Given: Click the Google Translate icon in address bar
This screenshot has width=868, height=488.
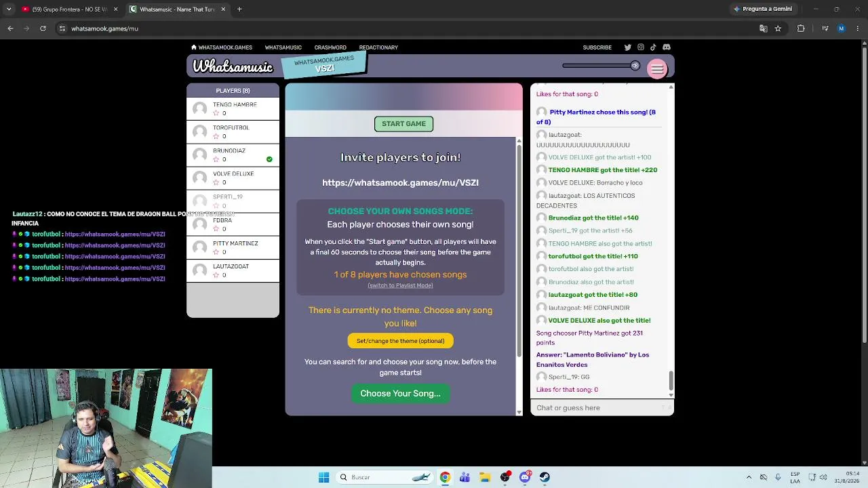Looking at the screenshot, I should coord(764,28).
